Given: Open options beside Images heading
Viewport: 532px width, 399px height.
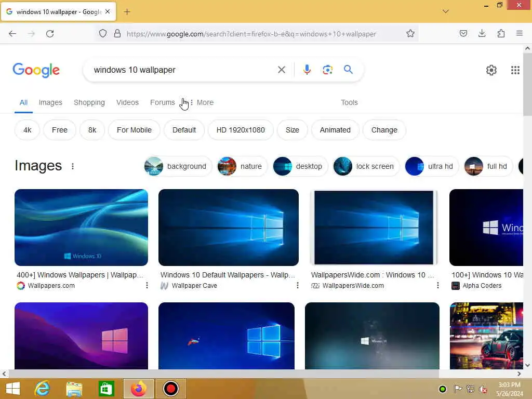Looking at the screenshot, I should pos(73,166).
